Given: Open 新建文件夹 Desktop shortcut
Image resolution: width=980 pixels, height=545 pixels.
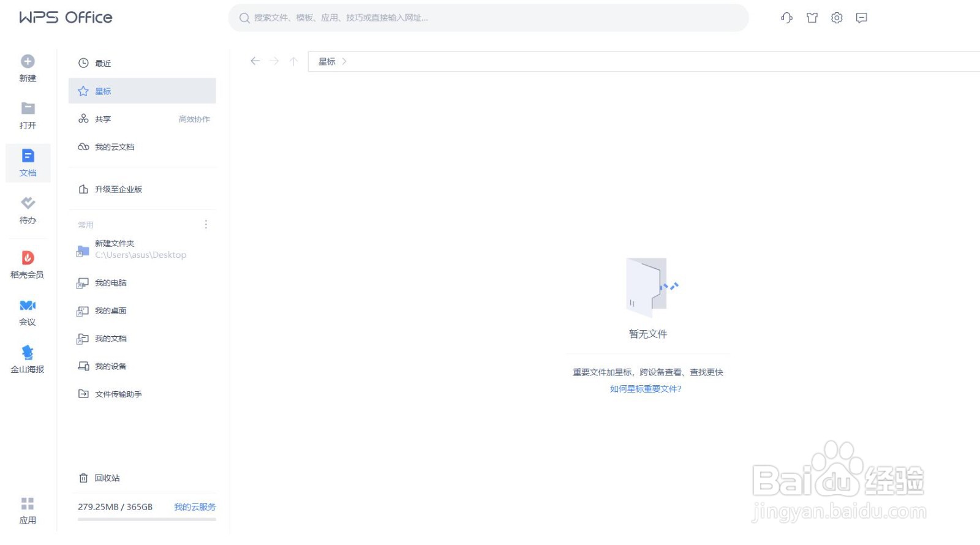Looking at the screenshot, I should point(142,249).
